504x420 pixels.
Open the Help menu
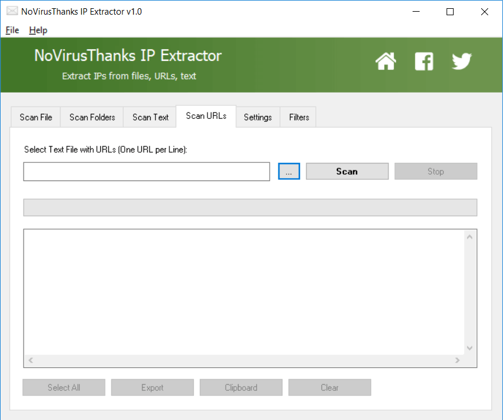pyautogui.click(x=38, y=30)
